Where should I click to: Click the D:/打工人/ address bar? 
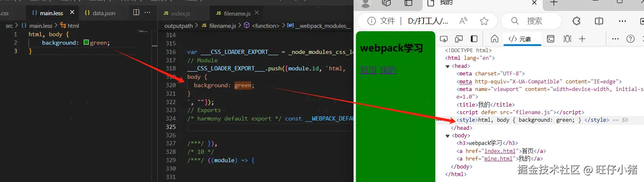coord(428,21)
